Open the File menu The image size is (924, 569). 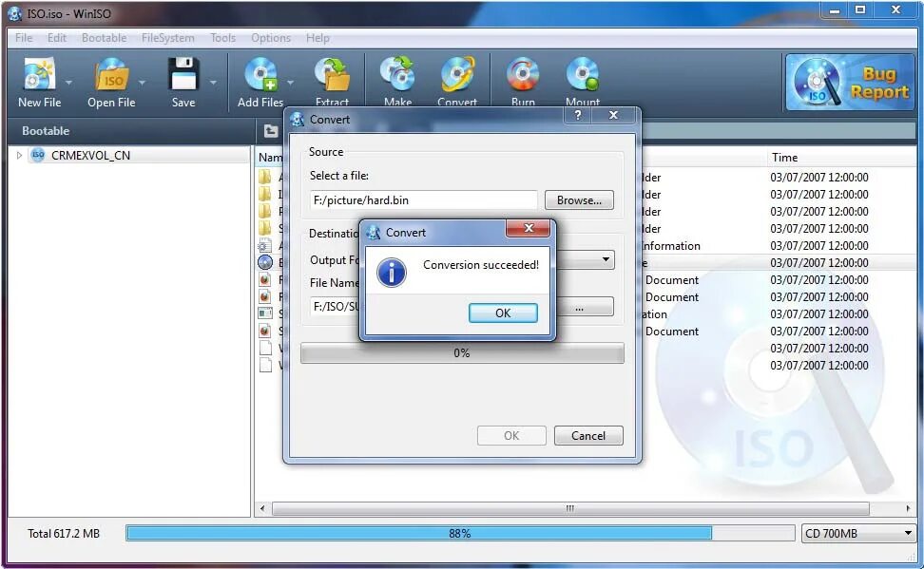click(x=24, y=38)
